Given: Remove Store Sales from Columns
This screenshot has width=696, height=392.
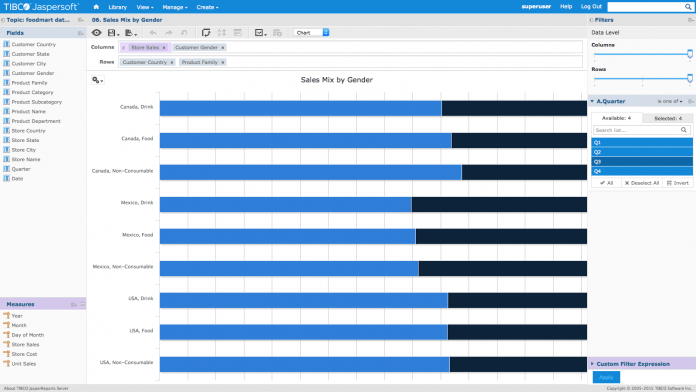Looking at the screenshot, I should click(x=164, y=48).
